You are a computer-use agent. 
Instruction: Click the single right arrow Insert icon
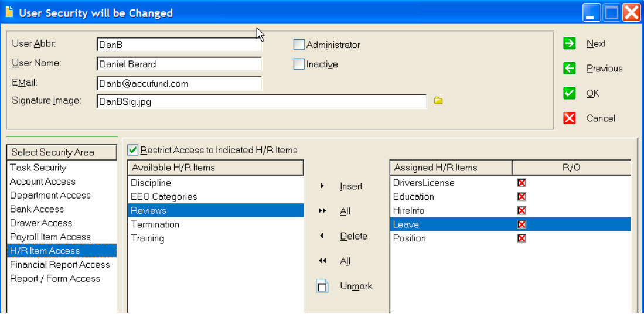(322, 186)
